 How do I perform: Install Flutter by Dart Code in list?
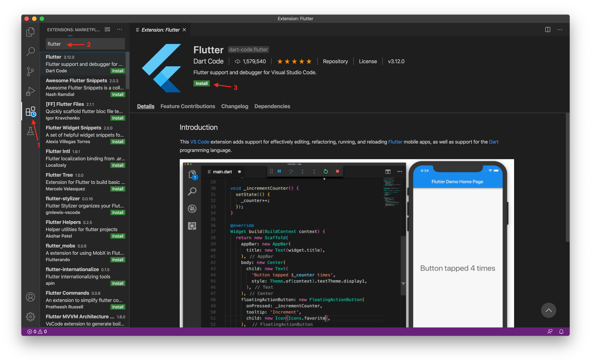[118, 71]
